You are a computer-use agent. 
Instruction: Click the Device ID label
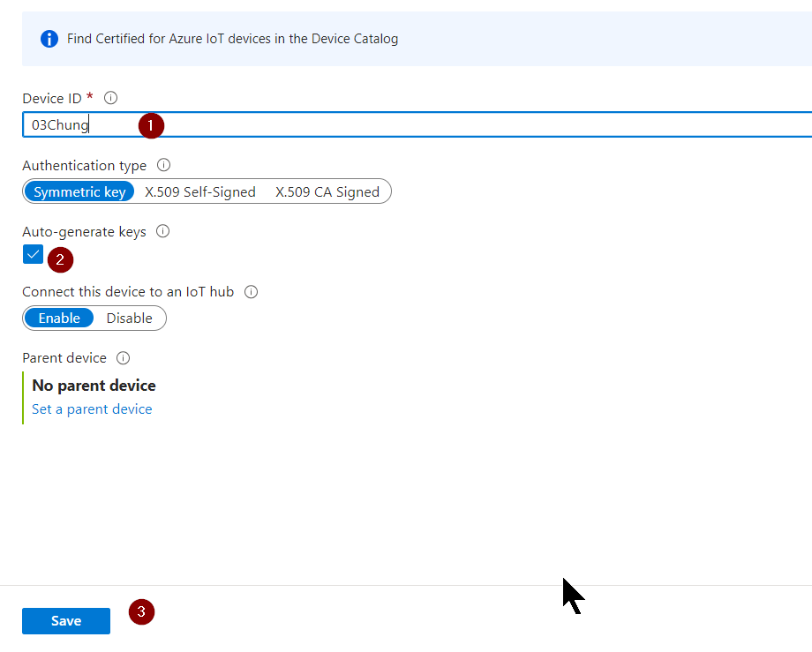tap(52, 98)
